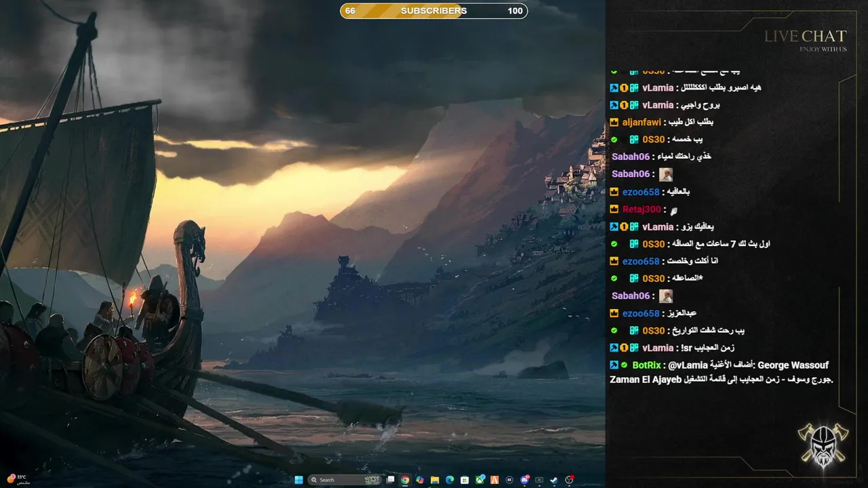The image size is (868, 488).
Task: Click vLamia's message 'بروح واجيي'
Action: pos(701,105)
